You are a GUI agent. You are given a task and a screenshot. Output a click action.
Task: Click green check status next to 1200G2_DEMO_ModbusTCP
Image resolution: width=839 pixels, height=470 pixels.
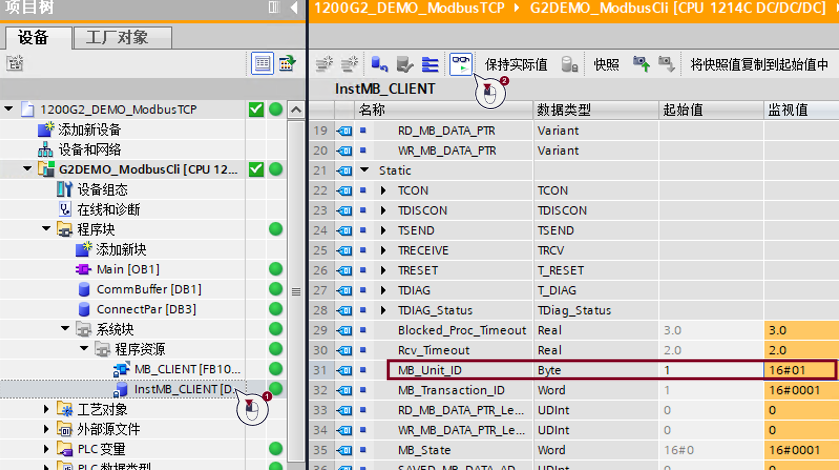[x=256, y=109]
